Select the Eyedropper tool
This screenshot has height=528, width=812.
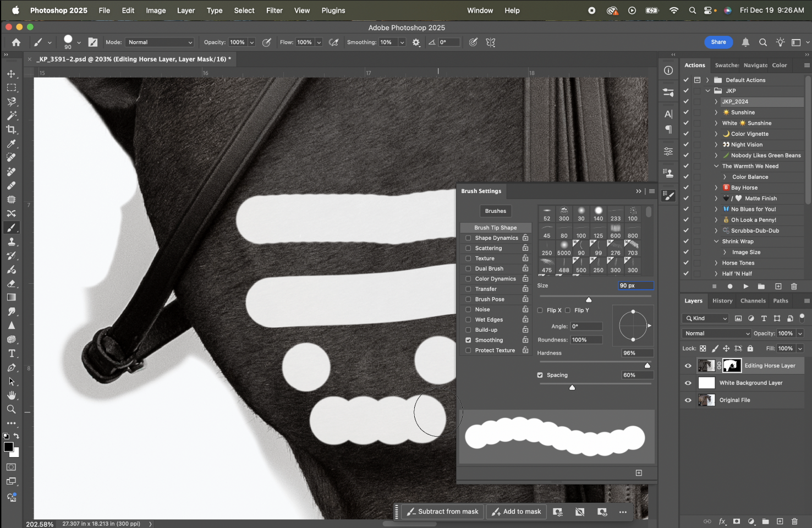point(11,144)
